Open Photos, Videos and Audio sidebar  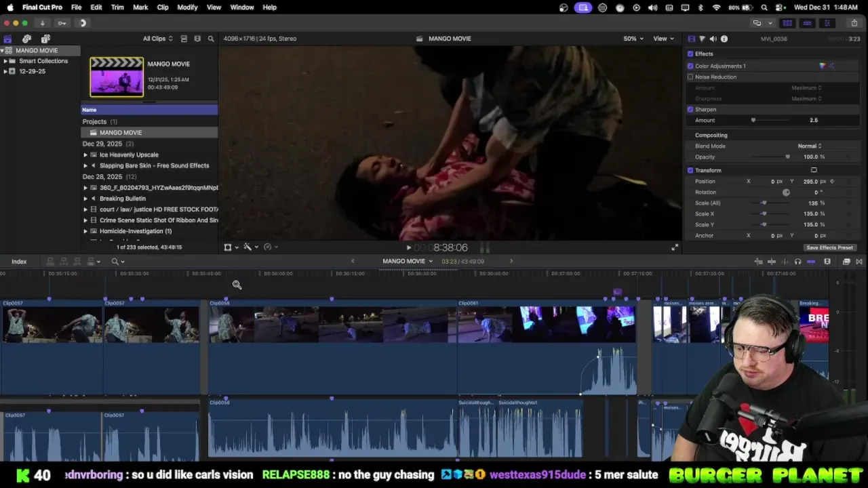(x=26, y=39)
